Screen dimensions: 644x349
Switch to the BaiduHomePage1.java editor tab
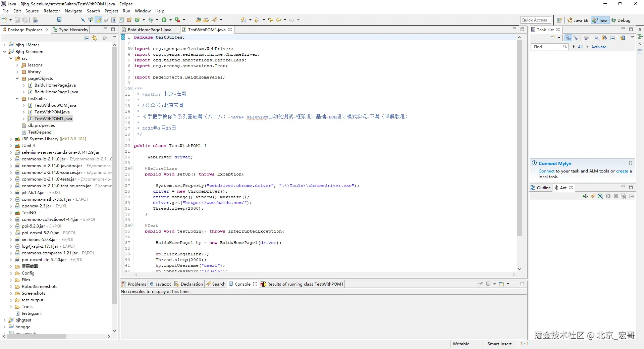point(149,30)
